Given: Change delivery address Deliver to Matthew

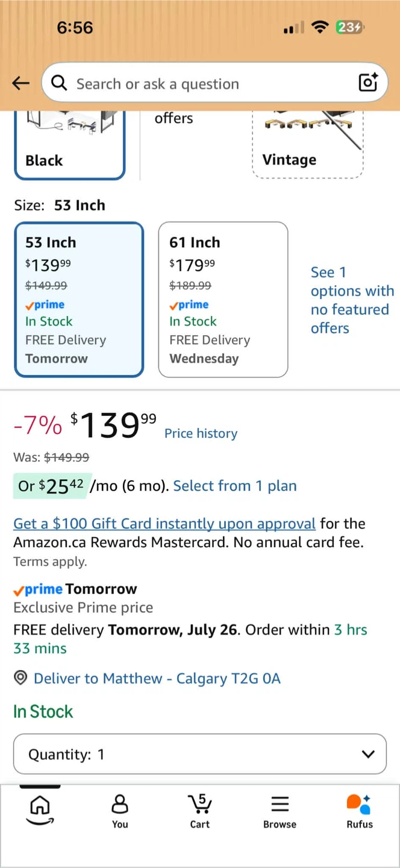Looking at the screenshot, I should tap(157, 679).
